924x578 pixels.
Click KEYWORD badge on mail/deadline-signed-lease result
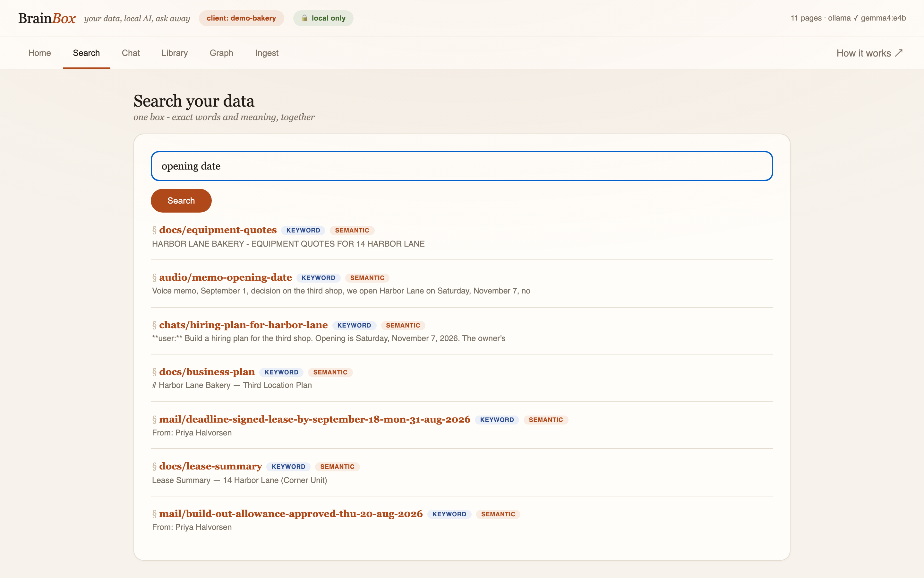click(497, 420)
